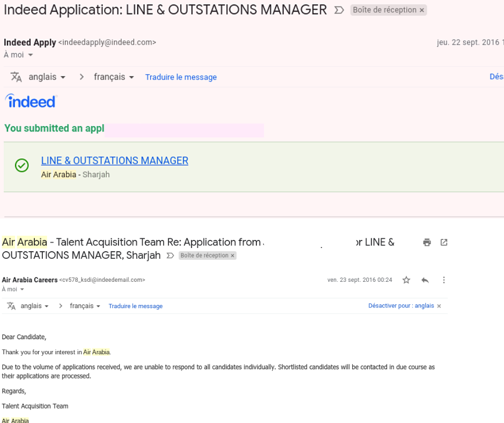
Task: Open the français target language dropdown in the Air Arabia Careers email
Action: (x=85, y=306)
